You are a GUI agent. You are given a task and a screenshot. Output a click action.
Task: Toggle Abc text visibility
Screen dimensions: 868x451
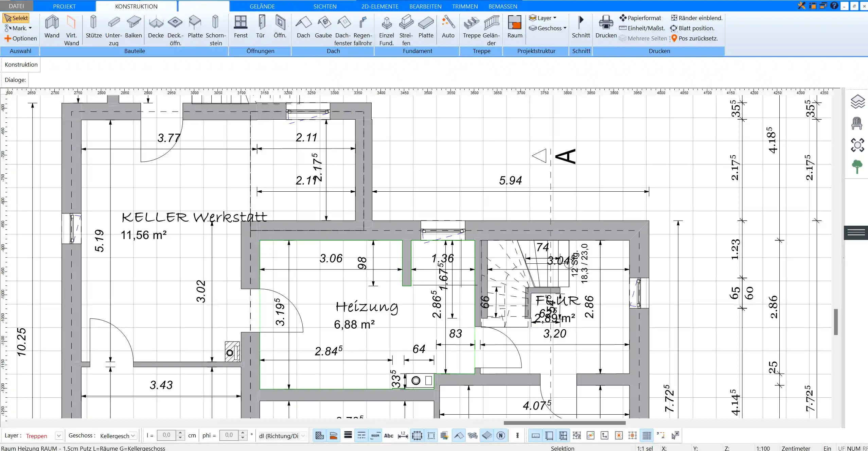click(389, 436)
